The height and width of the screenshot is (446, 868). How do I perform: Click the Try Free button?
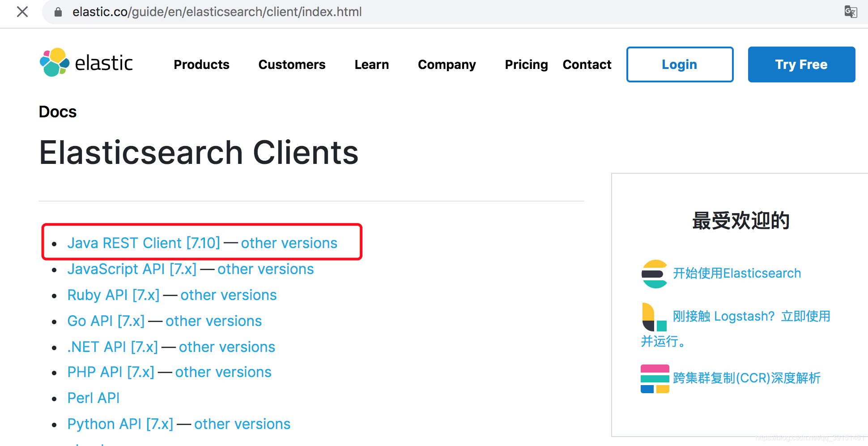(x=801, y=64)
